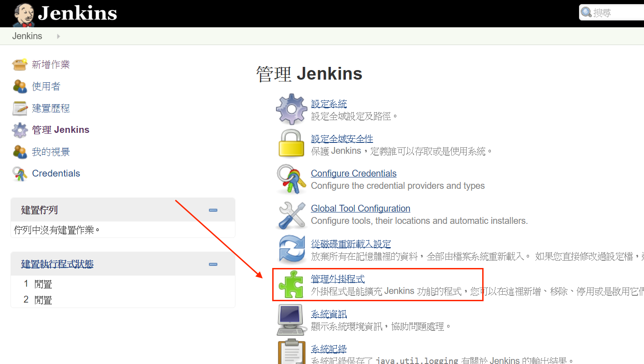
Task: Click the 建置佇列 panel title
Action: click(x=40, y=210)
